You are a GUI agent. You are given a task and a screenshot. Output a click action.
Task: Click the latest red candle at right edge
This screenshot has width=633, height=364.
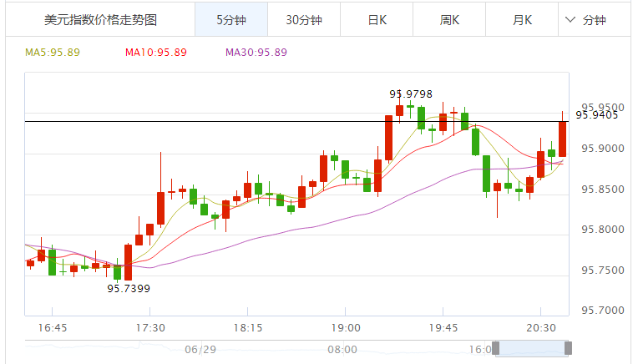563,139
